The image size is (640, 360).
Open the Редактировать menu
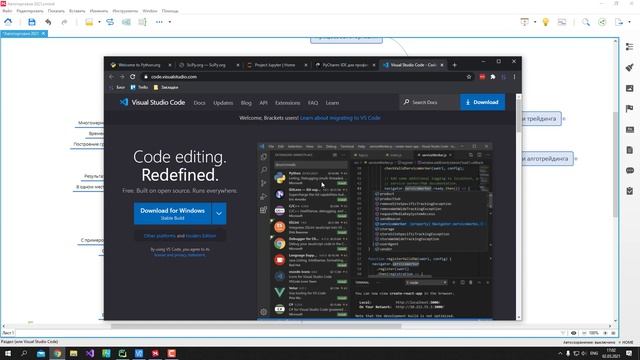point(30,11)
